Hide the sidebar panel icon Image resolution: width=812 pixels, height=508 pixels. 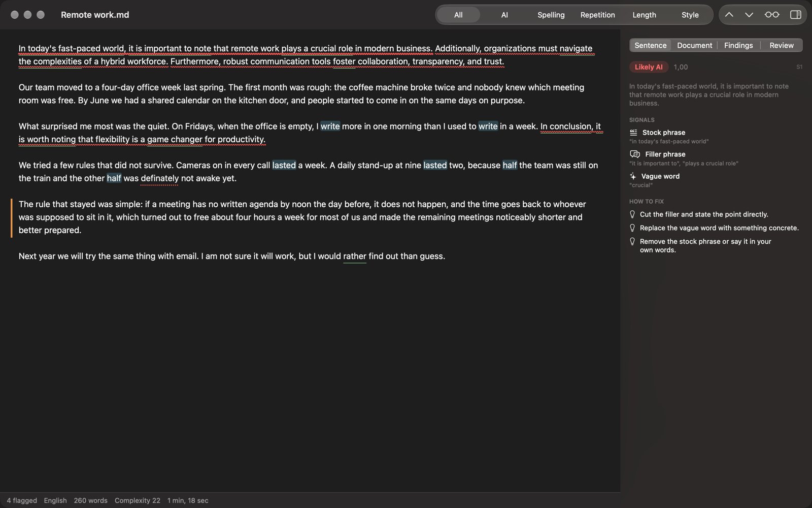coord(796,15)
